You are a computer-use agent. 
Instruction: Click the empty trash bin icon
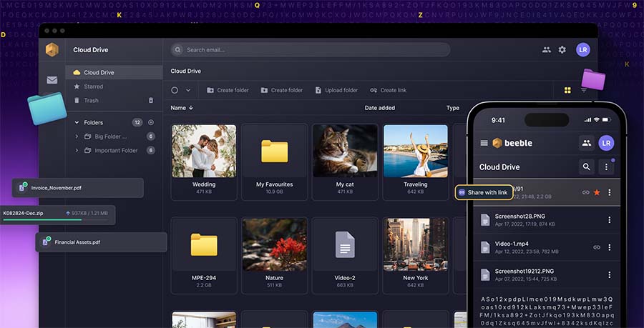coord(150,101)
